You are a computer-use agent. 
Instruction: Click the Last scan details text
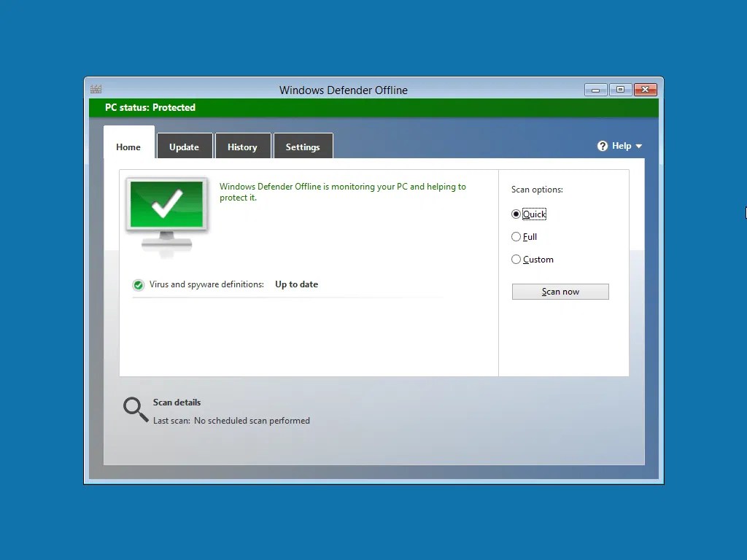[x=231, y=420]
